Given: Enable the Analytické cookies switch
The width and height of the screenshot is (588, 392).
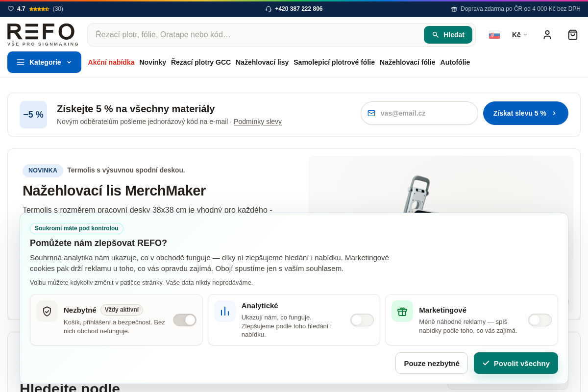Looking at the screenshot, I should (x=362, y=320).
